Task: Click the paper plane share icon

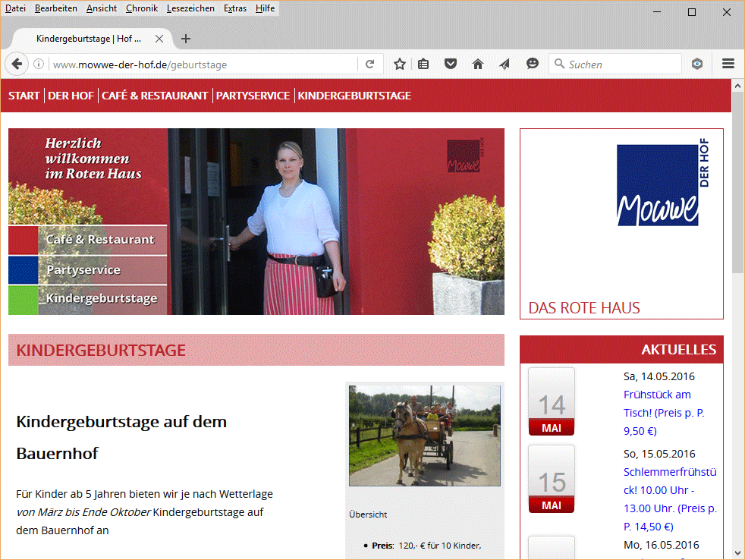Action: 505,64
